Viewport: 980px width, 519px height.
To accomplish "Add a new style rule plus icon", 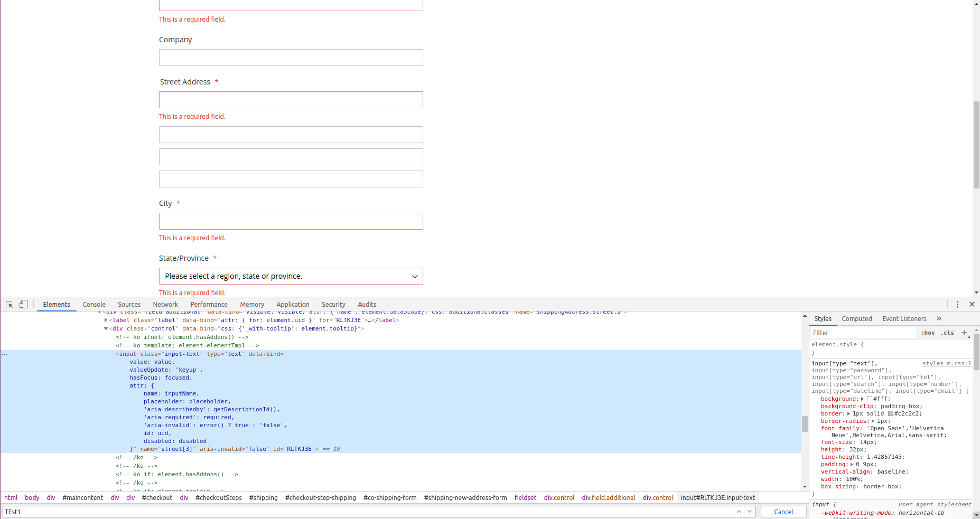I will [x=964, y=333].
